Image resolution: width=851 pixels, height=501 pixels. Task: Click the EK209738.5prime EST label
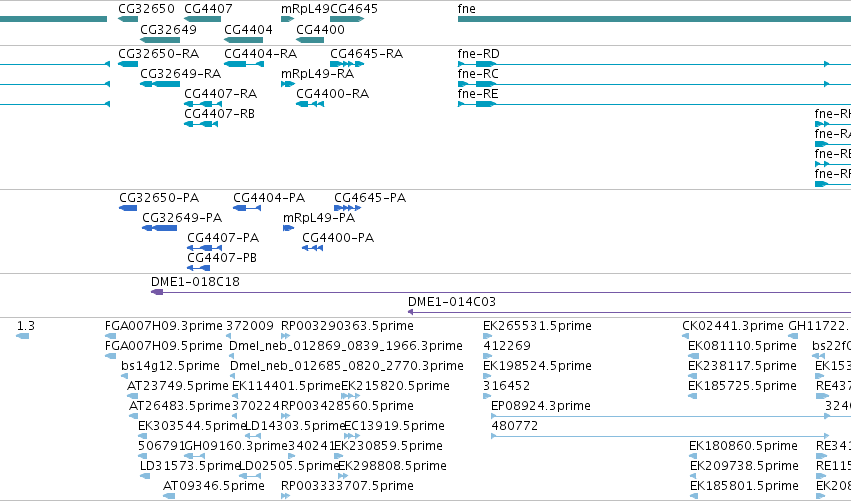click(x=744, y=466)
